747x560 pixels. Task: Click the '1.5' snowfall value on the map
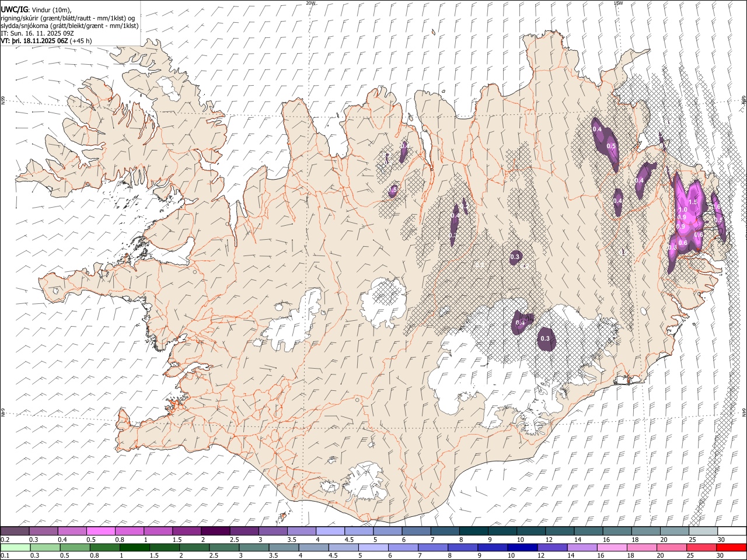(693, 202)
